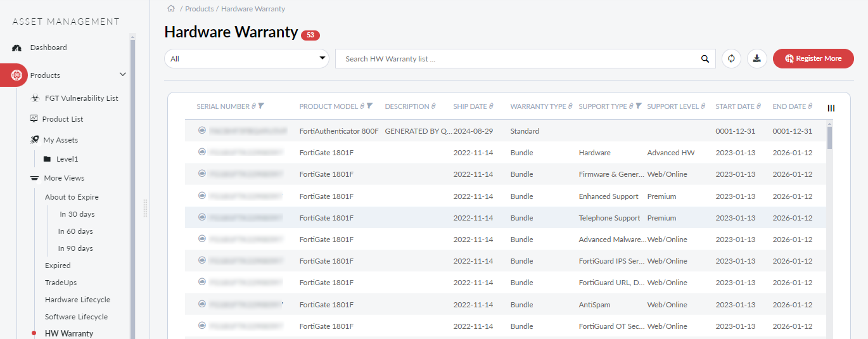Image resolution: width=868 pixels, height=339 pixels.
Task: Download the HW Warranty list
Action: (756, 58)
